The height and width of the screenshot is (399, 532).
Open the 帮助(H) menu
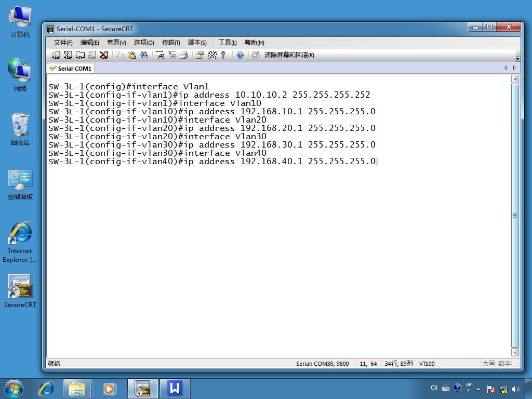(x=255, y=43)
